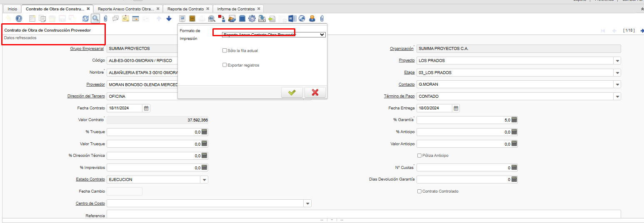Screen dimensions: 644x223
Task: Click the Referencia text input field
Action: [x=362, y=214]
